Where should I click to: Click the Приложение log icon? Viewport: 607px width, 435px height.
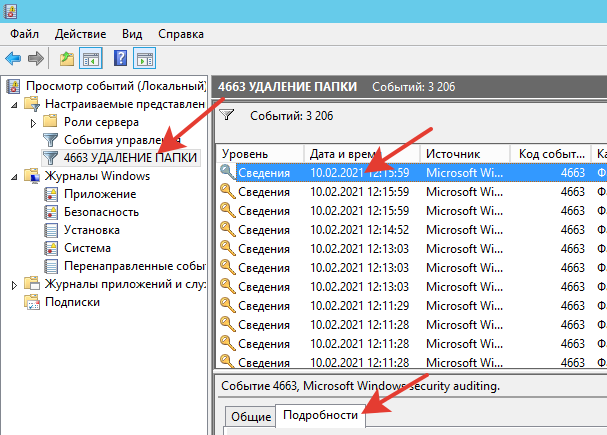click(51, 194)
